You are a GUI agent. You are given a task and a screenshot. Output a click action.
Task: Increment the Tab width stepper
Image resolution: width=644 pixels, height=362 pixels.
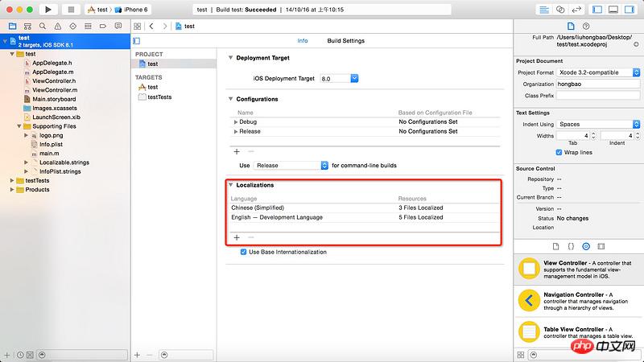coord(593,134)
